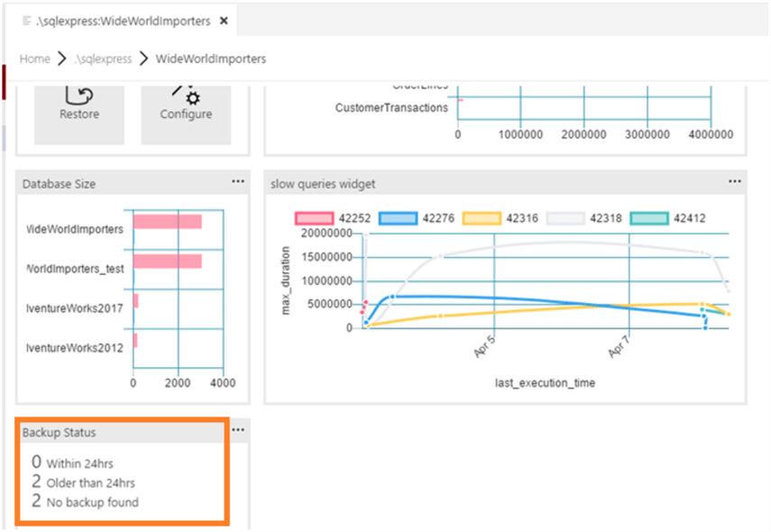
Task: Click the Configure button label
Action: pyautogui.click(x=186, y=115)
